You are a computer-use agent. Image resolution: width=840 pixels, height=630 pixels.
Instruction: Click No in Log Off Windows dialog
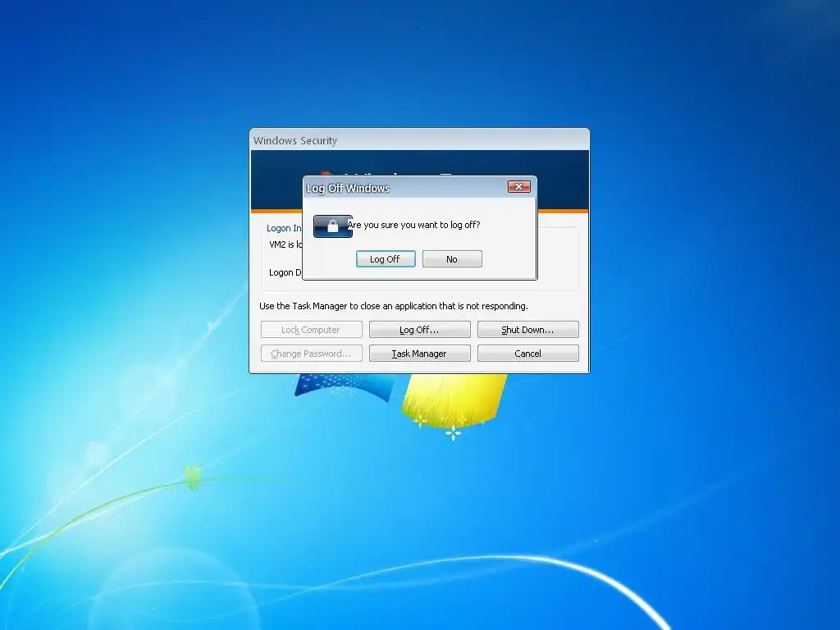tap(452, 258)
